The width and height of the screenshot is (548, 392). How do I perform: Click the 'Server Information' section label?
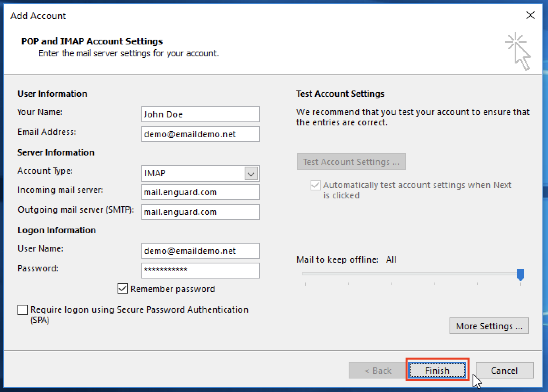click(56, 153)
